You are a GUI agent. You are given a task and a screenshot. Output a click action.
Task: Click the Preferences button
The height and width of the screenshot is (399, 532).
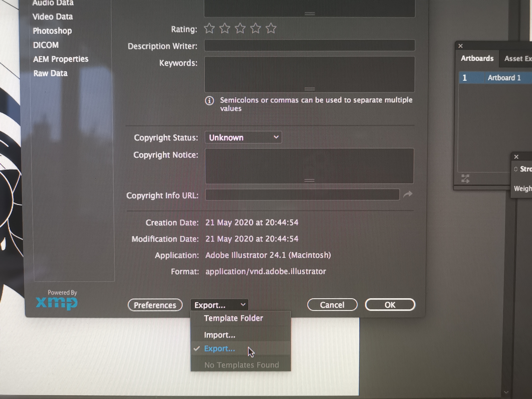click(155, 305)
